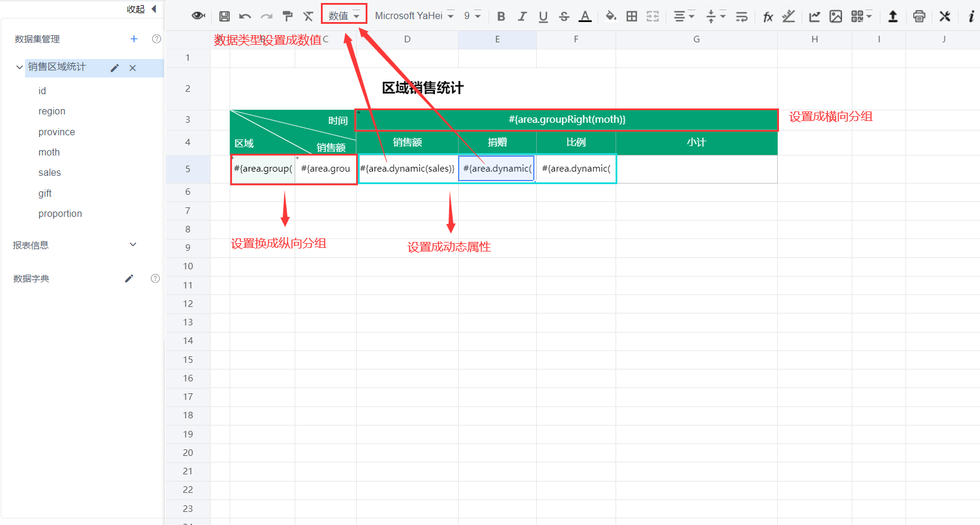Open the cell borders tool
The width and height of the screenshot is (980, 525).
[x=632, y=16]
